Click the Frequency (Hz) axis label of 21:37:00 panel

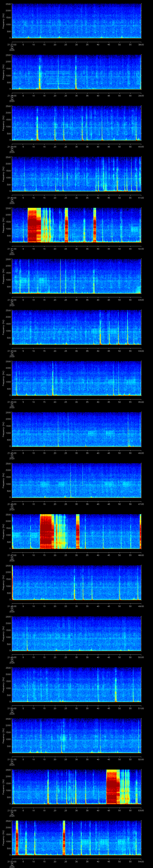point(3,21)
